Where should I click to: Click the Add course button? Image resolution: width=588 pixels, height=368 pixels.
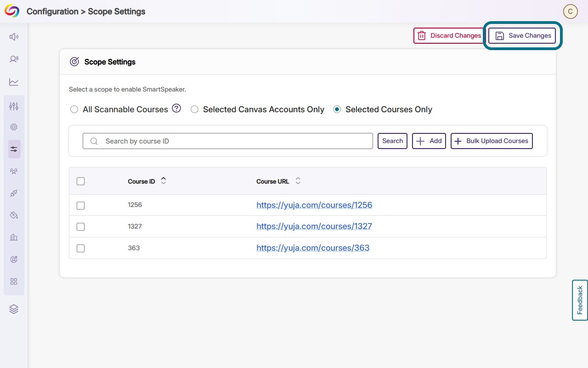429,141
